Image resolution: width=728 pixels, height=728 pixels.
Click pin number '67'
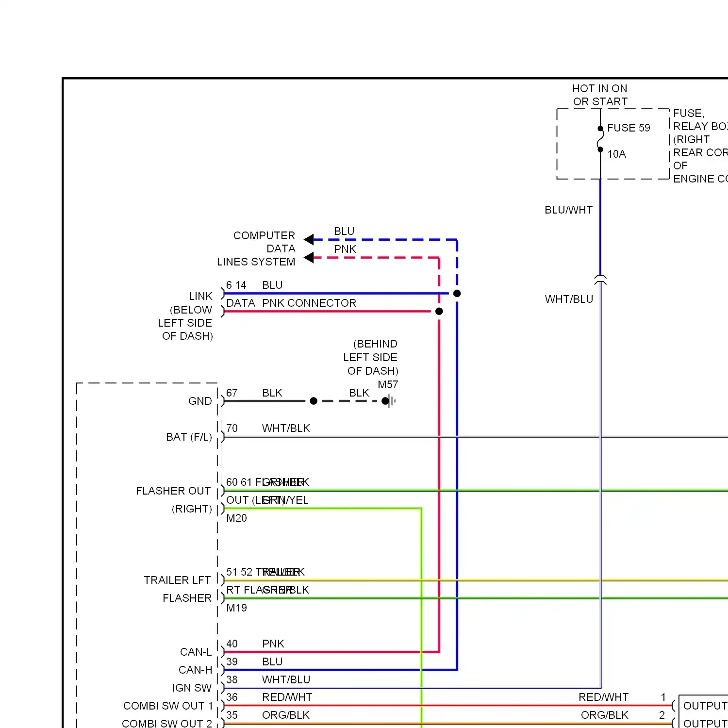[x=232, y=393]
